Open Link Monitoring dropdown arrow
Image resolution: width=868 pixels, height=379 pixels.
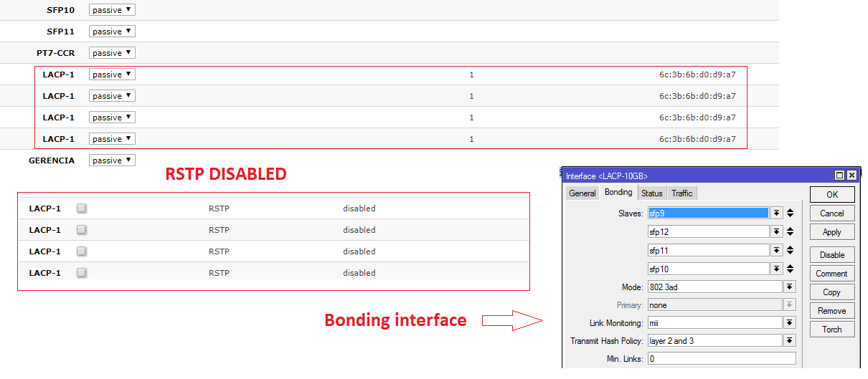tap(790, 322)
